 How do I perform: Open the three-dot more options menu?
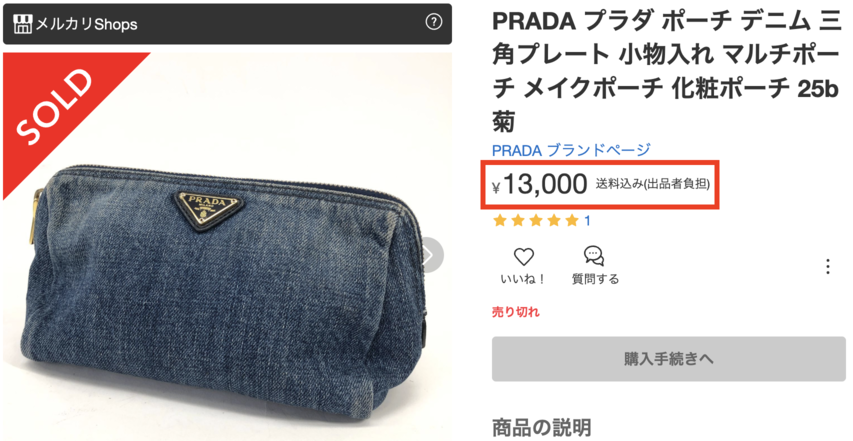(827, 266)
